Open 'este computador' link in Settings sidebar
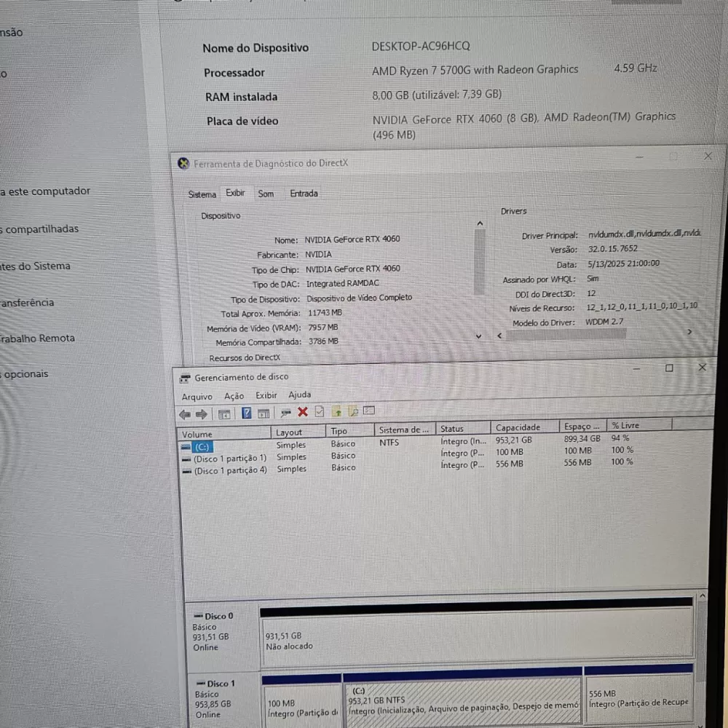The width and height of the screenshot is (728, 728). pyautogui.click(x=45, y=191)
